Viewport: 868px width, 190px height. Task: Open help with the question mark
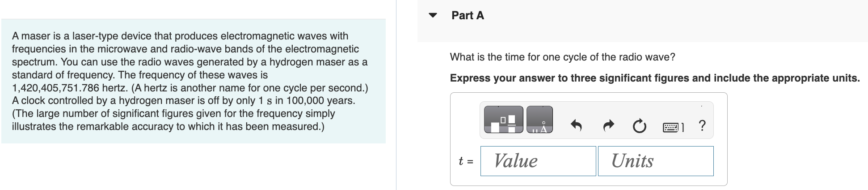click(702, 126)
